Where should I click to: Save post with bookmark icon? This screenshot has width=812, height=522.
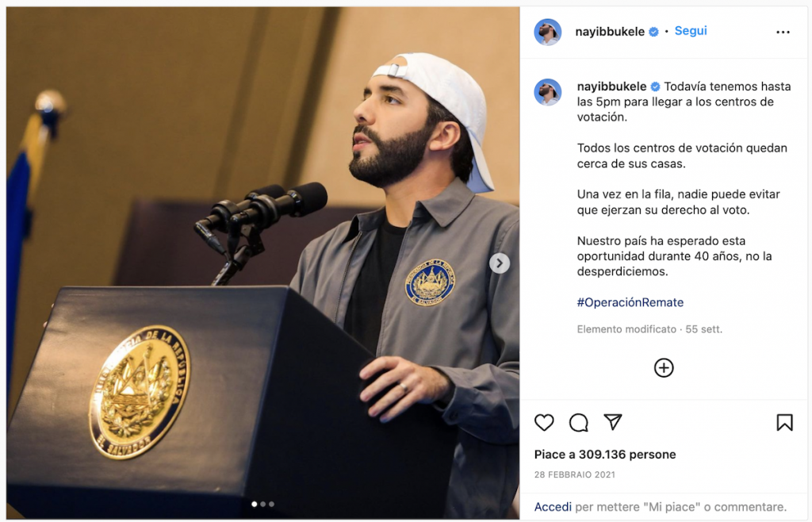pos(784,423)
